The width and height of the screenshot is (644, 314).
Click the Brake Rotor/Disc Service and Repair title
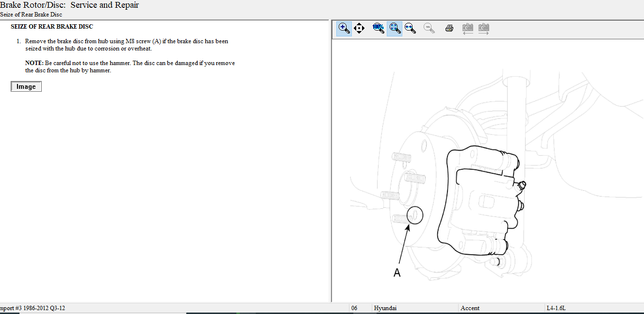point(69,5)
